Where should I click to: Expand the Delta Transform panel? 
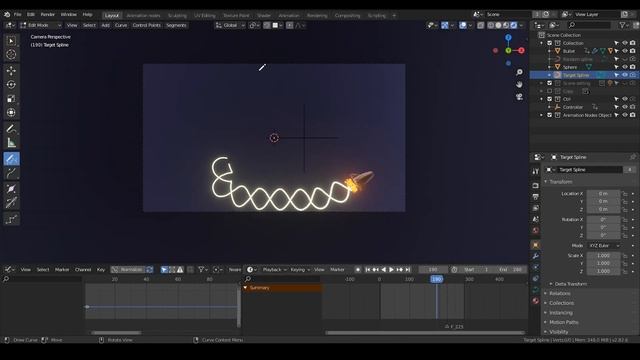pos(570,284)
